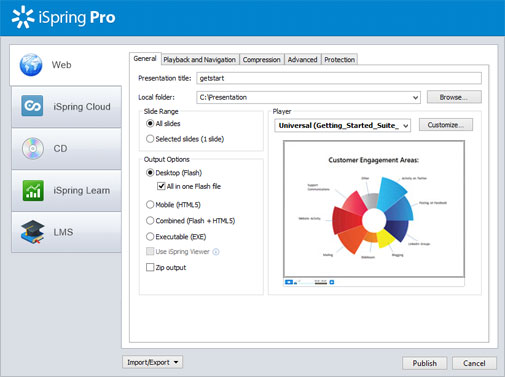505x377 pixels.
Task: Click the Customize player button
Action: [x=446, y=125]
